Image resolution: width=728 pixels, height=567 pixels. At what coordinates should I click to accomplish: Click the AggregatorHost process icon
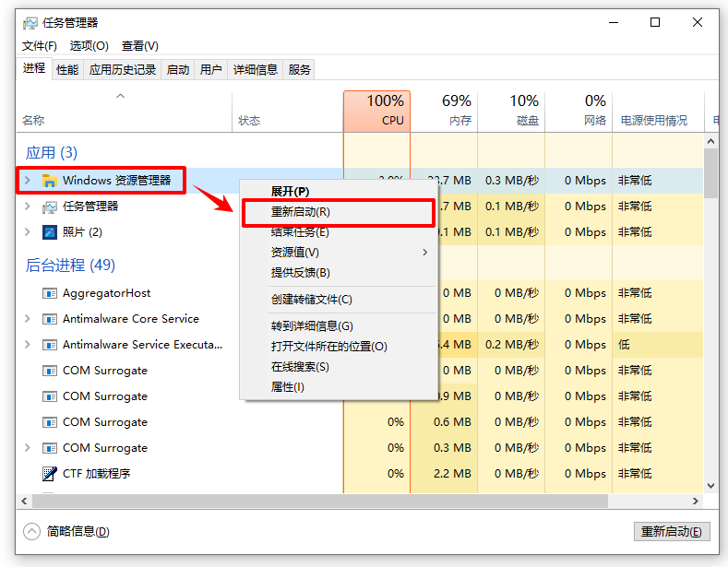(x=50, y=293)
